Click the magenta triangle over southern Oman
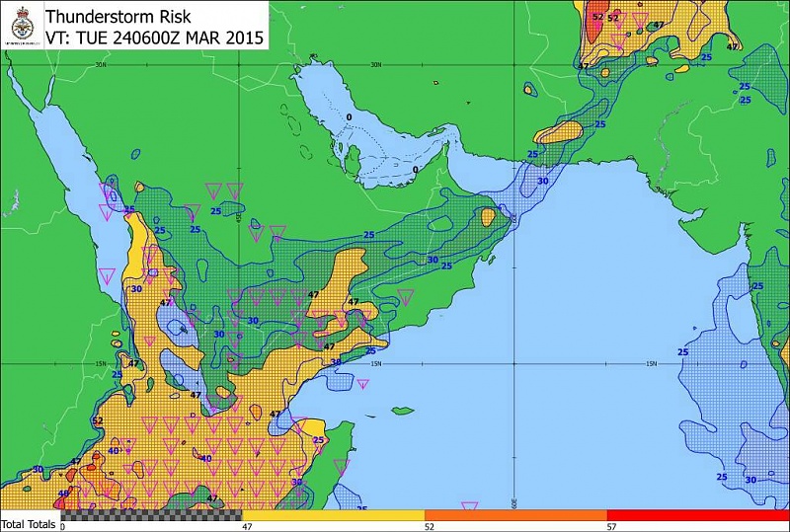Viewport: 790px width, 532px height. [x=406, y=297]
